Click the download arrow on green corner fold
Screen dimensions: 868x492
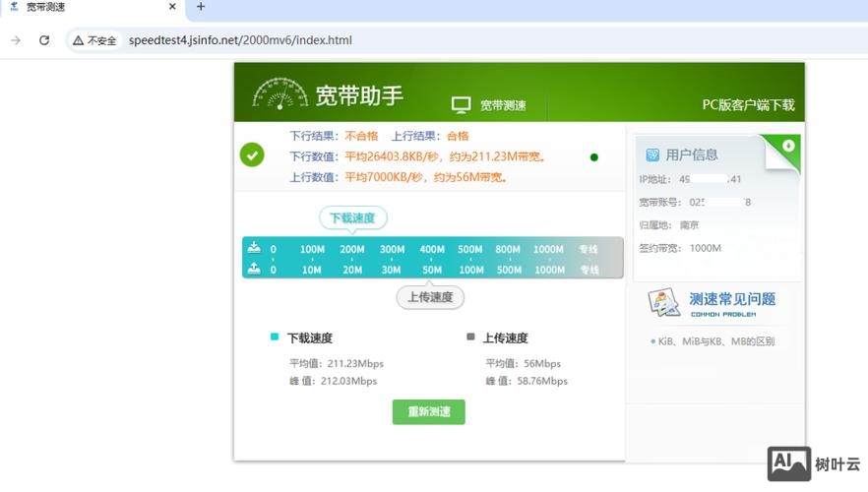click(788, 146)
